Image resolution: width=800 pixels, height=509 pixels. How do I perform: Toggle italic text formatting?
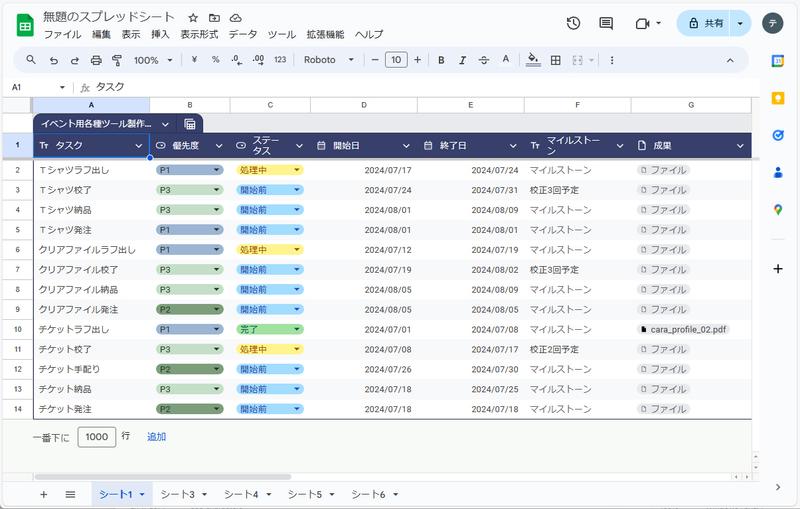[462, 60]
